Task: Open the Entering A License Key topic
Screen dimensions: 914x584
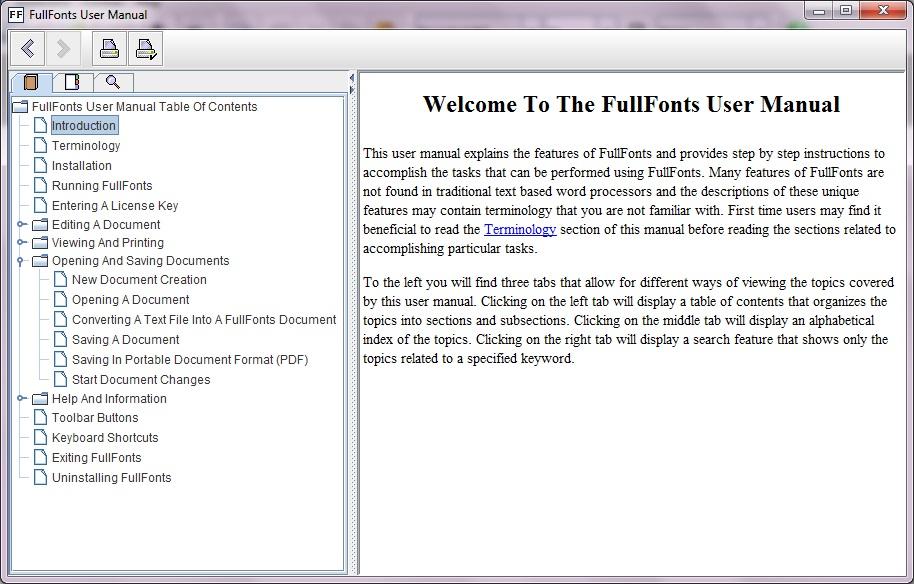Action: click(115, 206)
